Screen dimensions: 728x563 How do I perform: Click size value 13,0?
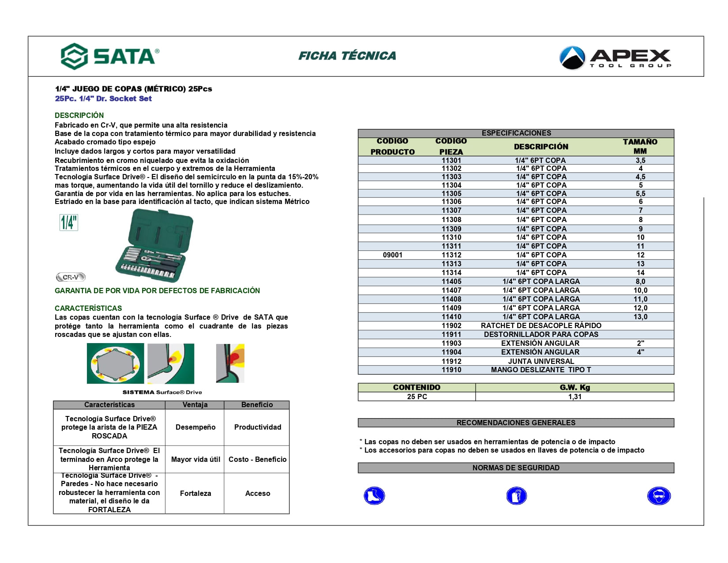pyautogui.click(x=641, y=317)
